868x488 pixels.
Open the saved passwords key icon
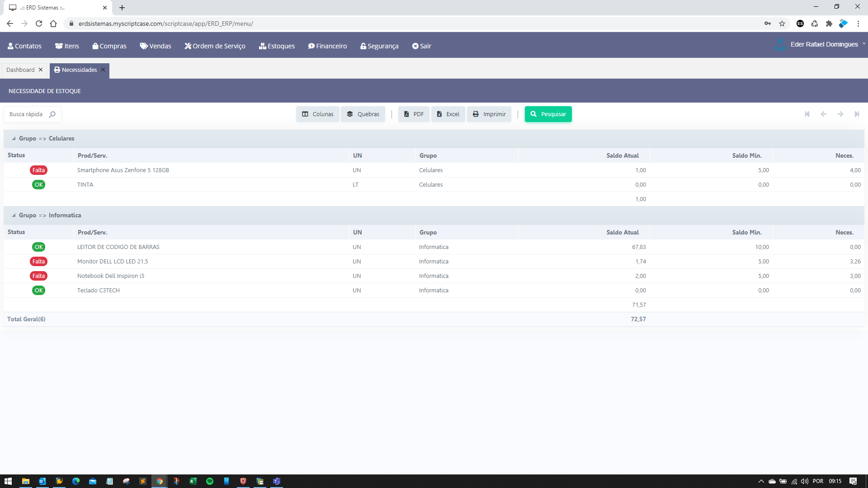click(768, 23)
